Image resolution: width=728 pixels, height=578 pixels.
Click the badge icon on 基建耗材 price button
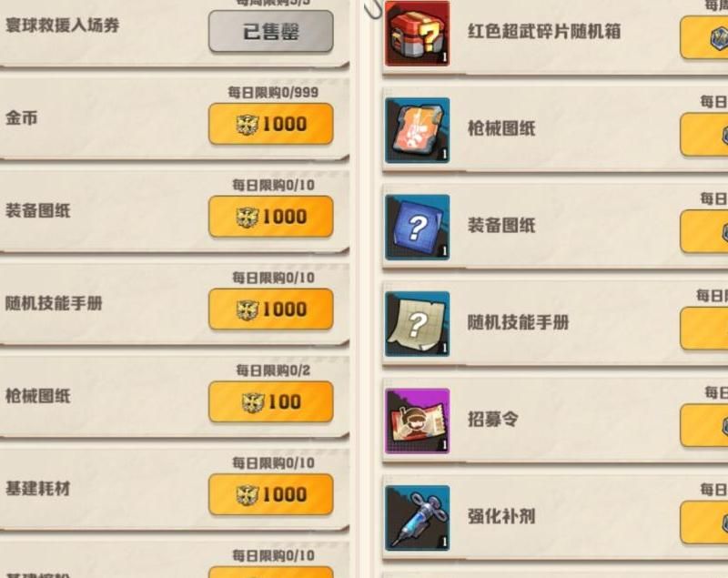click(247, 495)
